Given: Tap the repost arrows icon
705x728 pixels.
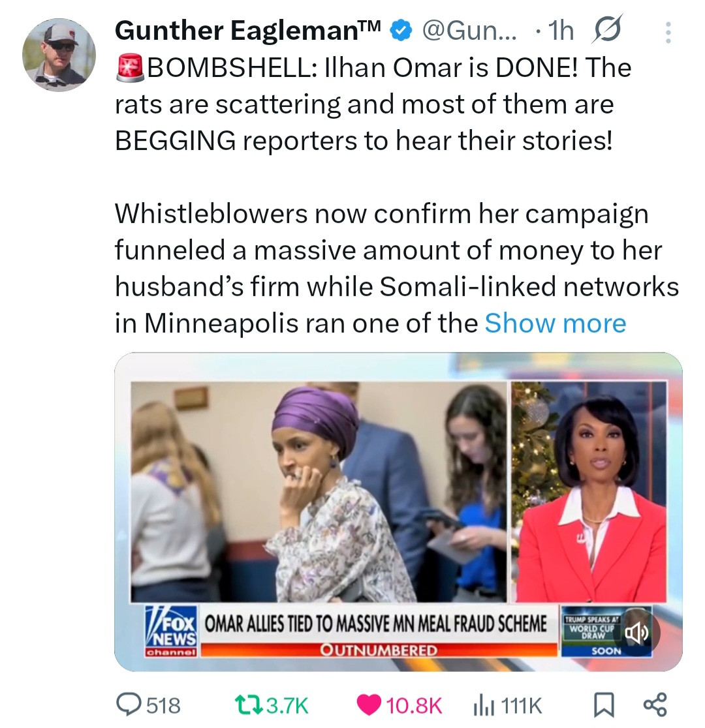Looking at the screenshot, I should pos(250,705).
